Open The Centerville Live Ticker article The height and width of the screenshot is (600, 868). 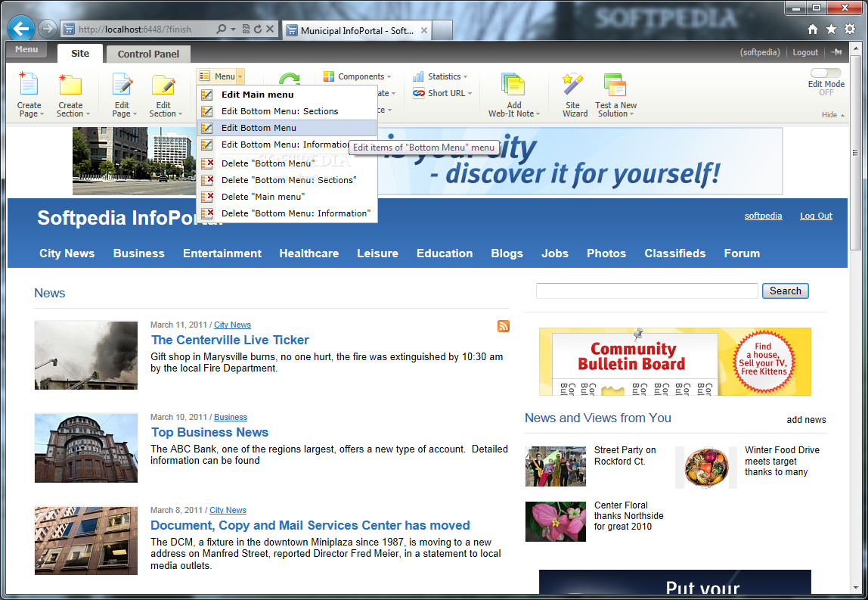tap(231, 340)
